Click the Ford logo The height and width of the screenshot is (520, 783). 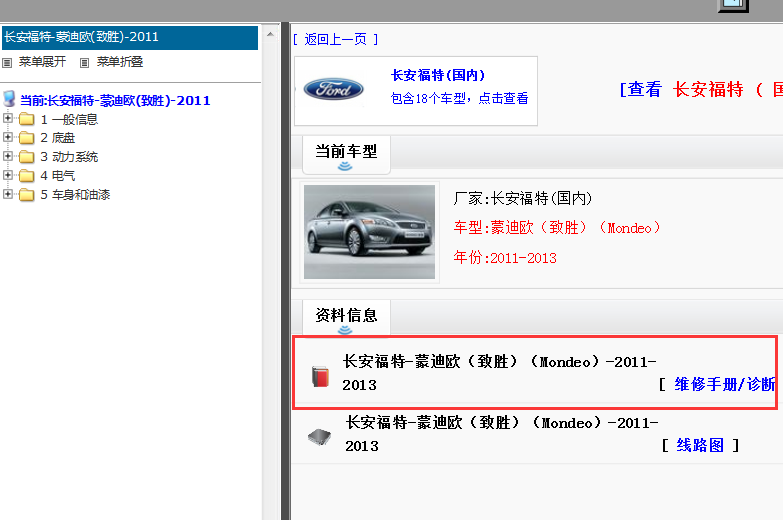click(333, 89)
